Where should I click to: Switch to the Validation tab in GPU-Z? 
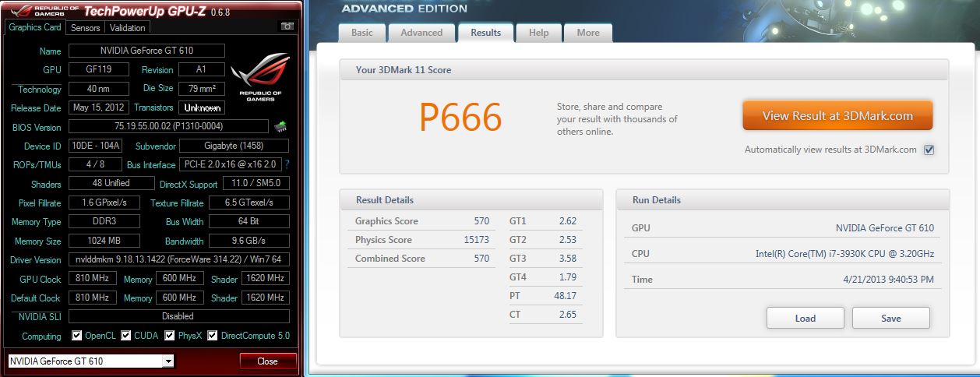pyautogui.click(x=127, y=27)
